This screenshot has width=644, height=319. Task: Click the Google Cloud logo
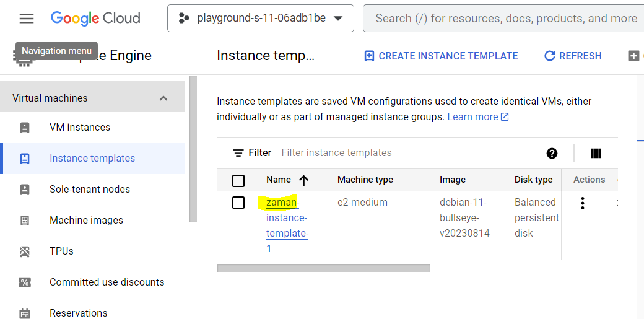point(95,19)
